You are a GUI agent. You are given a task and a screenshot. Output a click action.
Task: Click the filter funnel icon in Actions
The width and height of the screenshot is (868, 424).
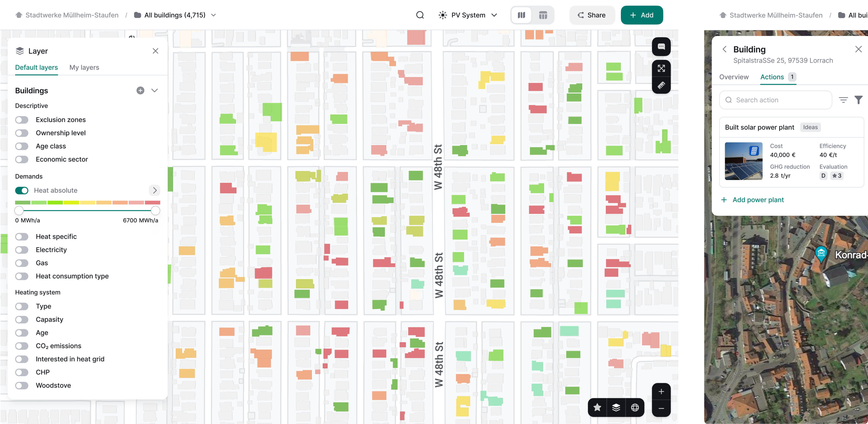coord(858,100)
